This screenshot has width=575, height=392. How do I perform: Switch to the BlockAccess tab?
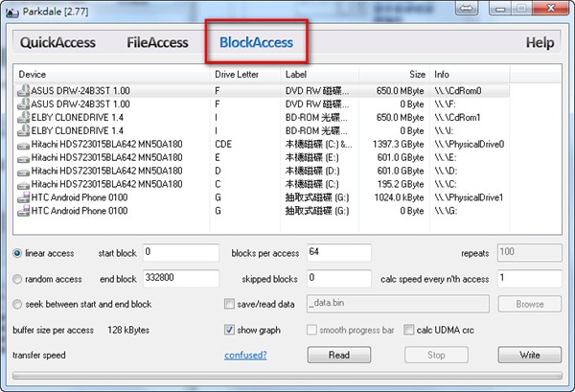point(256,42)
